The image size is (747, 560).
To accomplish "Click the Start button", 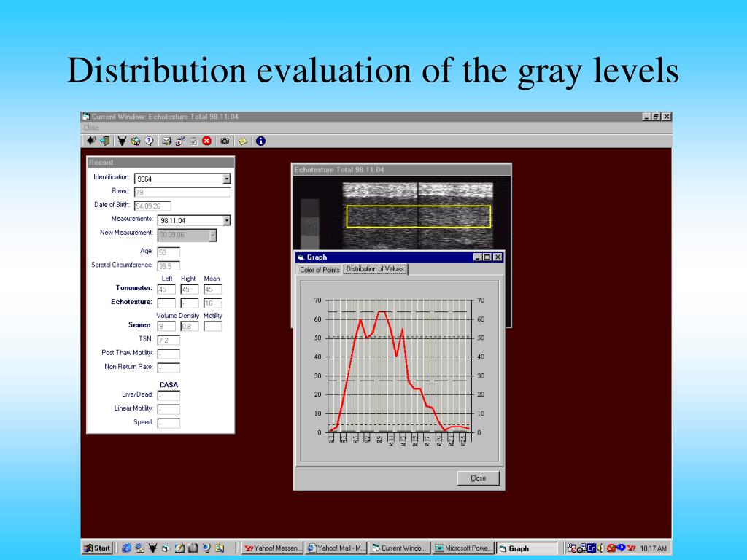I will (97, 548).
